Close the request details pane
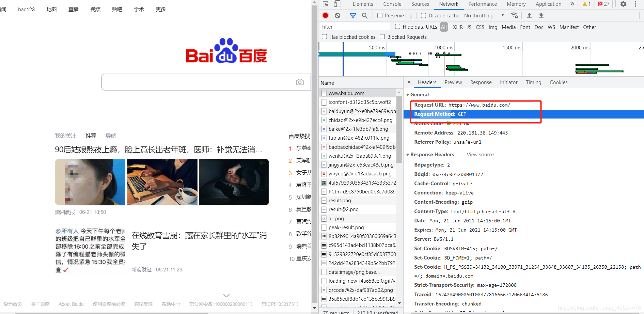This screenshot has height=314, width=644. coord(409,82)
